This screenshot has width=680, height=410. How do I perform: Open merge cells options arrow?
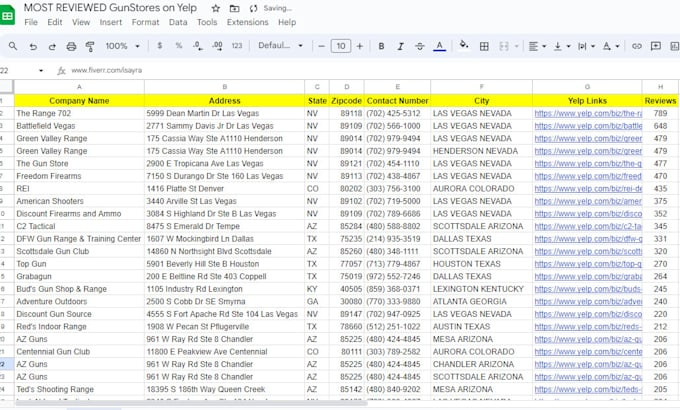coord(517,46)
